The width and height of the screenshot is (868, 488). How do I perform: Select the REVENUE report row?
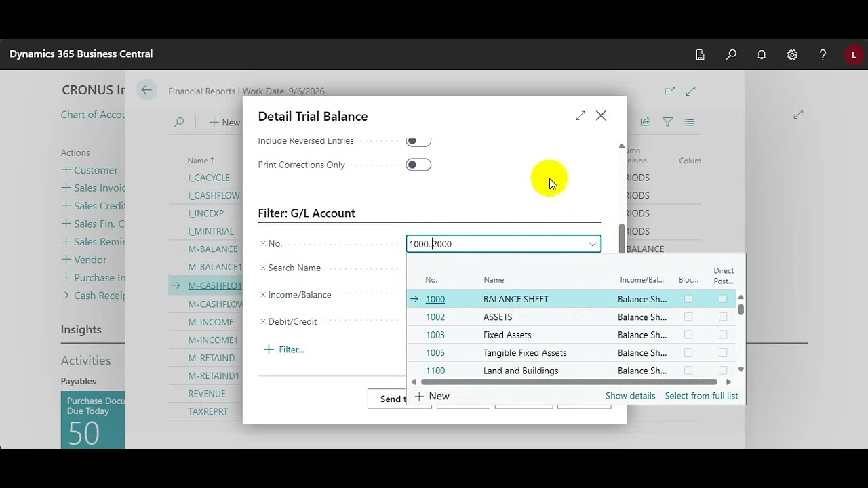point(205,394)
